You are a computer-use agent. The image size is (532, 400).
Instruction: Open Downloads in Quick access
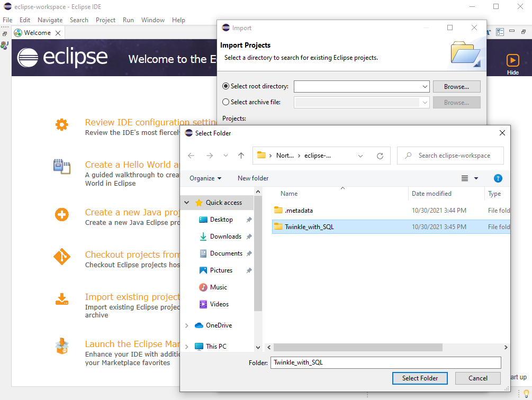226,237
